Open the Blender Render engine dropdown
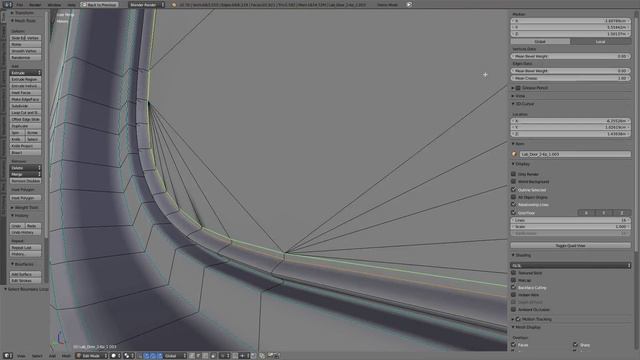This screenshot has height=360, width=640. pos(147,4)
